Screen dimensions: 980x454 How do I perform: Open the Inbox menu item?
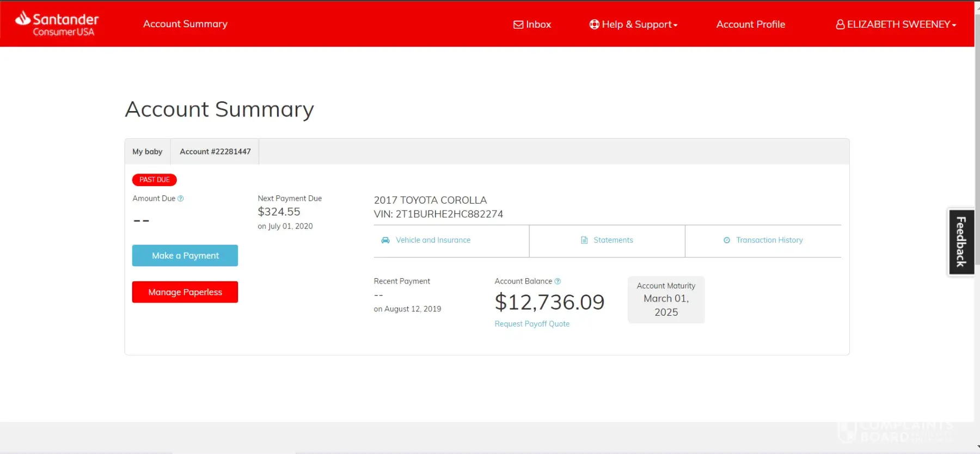coord(532,24)
